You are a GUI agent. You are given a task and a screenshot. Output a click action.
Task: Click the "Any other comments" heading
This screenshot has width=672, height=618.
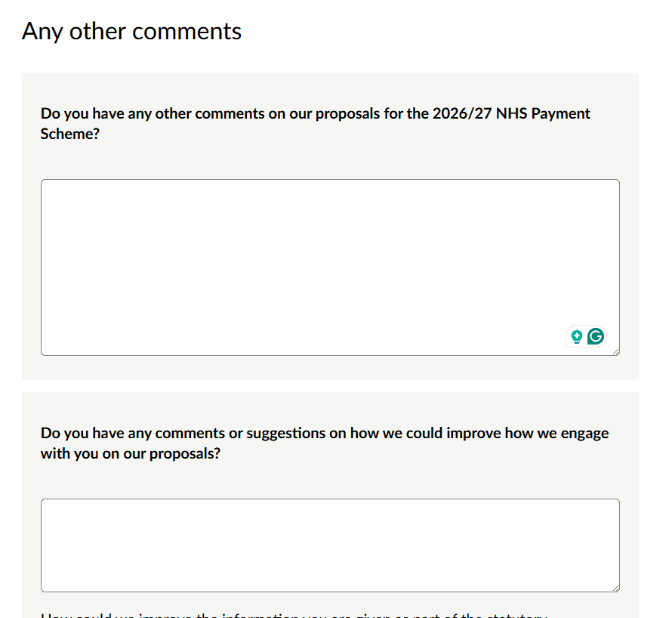[x=132, y=31]
